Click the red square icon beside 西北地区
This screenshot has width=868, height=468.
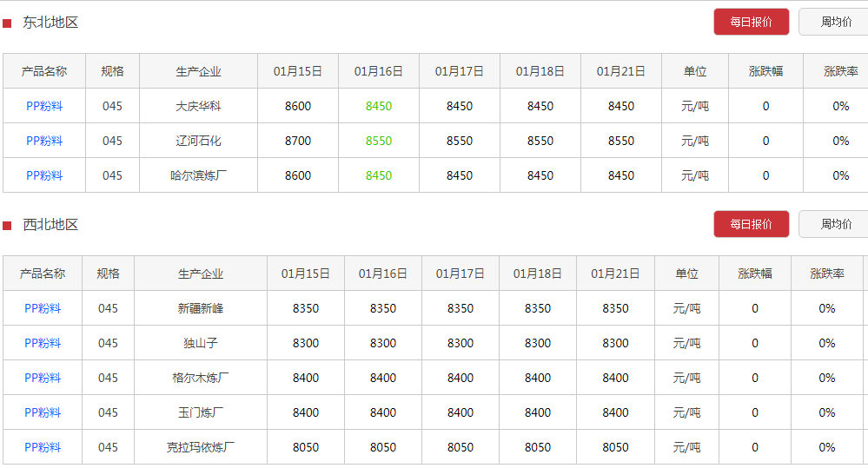coord(7,226)
